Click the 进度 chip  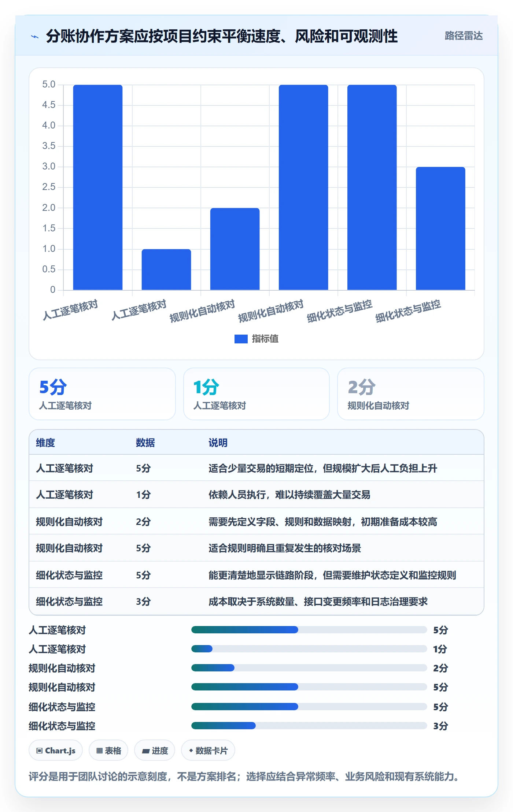(155, 750)
